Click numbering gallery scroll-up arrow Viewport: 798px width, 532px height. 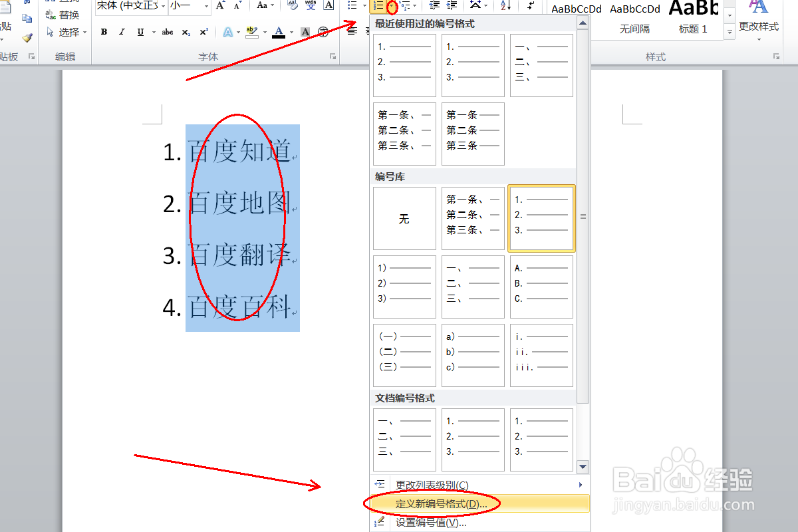click(583, 24)
